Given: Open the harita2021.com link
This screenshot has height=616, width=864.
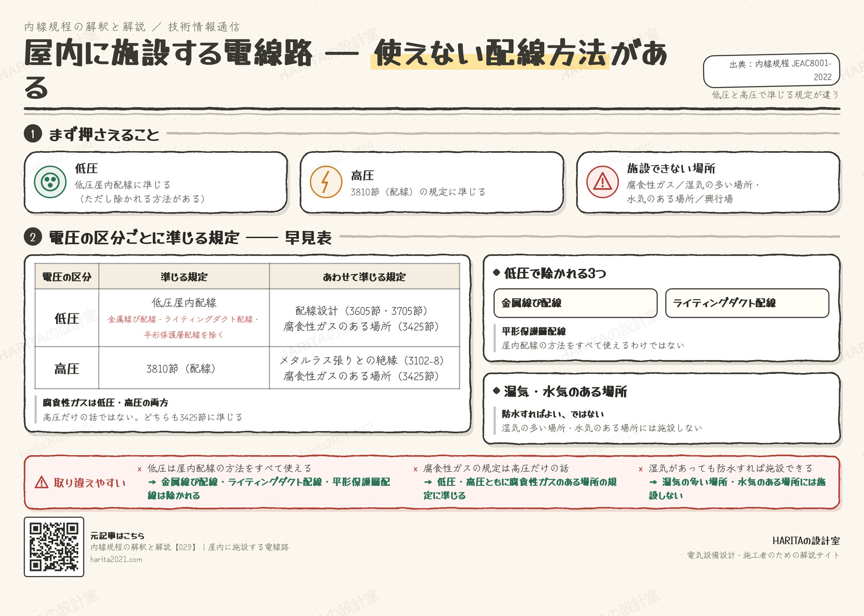Looking at the screenshot, I should point(116,559).
